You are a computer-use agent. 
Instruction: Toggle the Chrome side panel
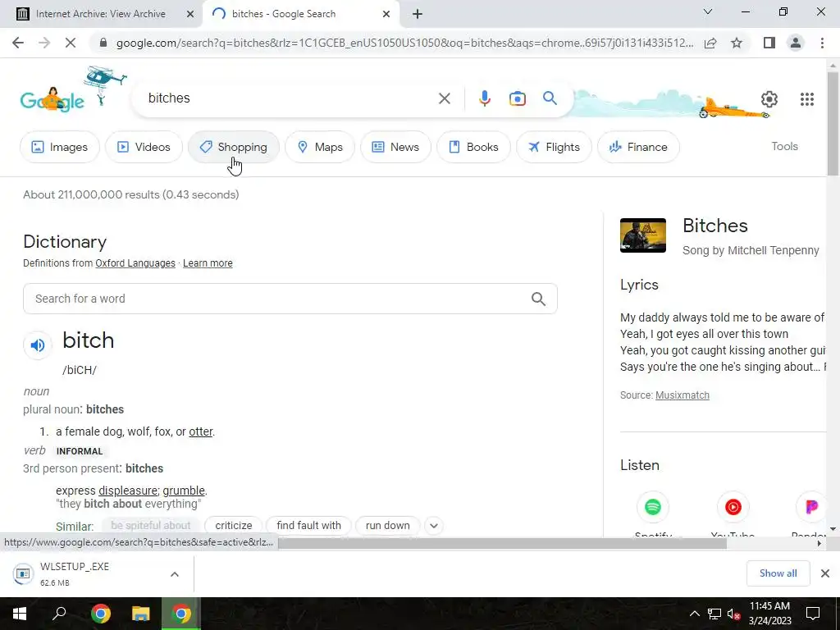[769, 43]
